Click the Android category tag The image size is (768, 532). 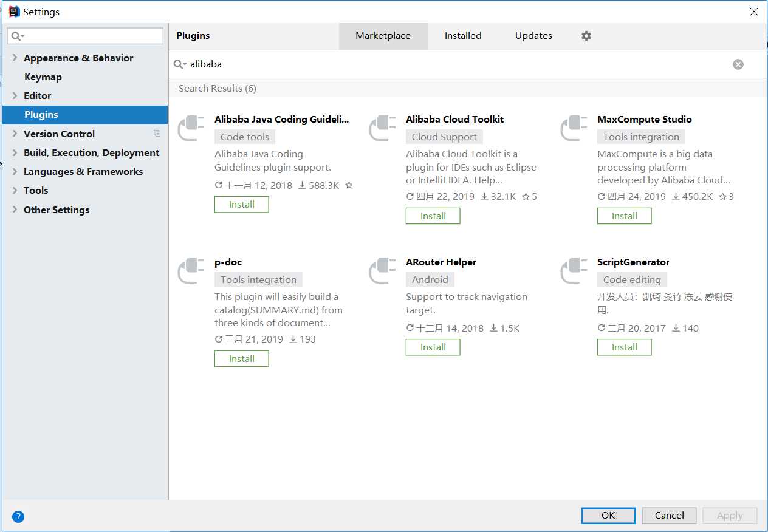(x=430, y=280)
